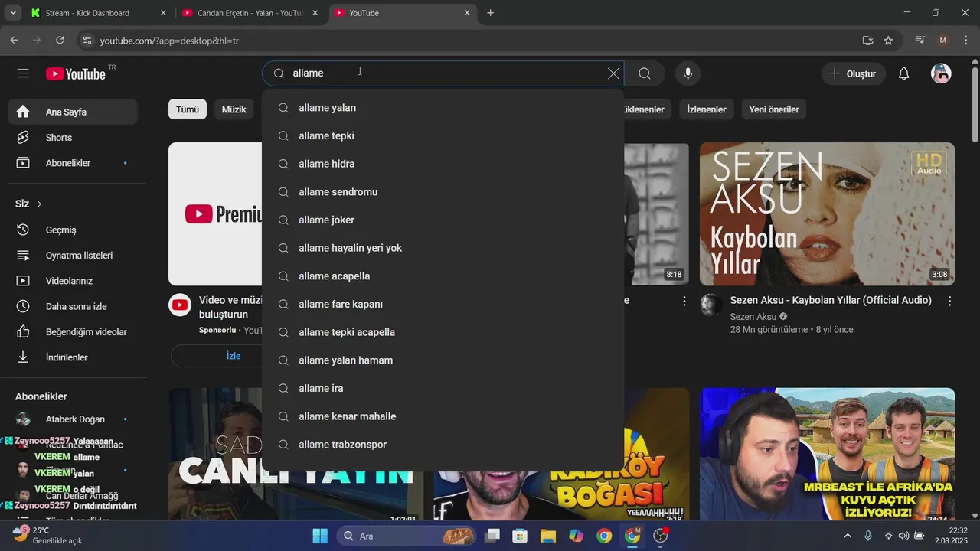Reload the page

[60, 41]
